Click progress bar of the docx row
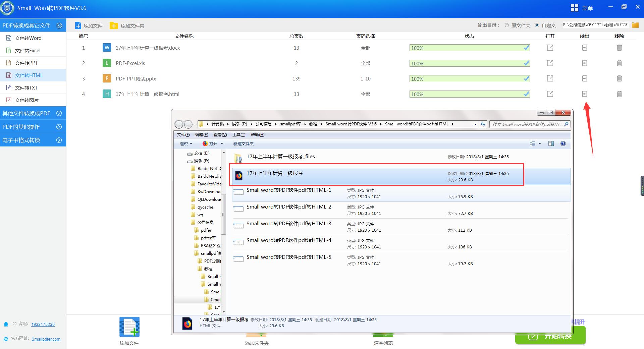Image resolution: width=644 pixels, height=349 pixels. click(469, 48)
